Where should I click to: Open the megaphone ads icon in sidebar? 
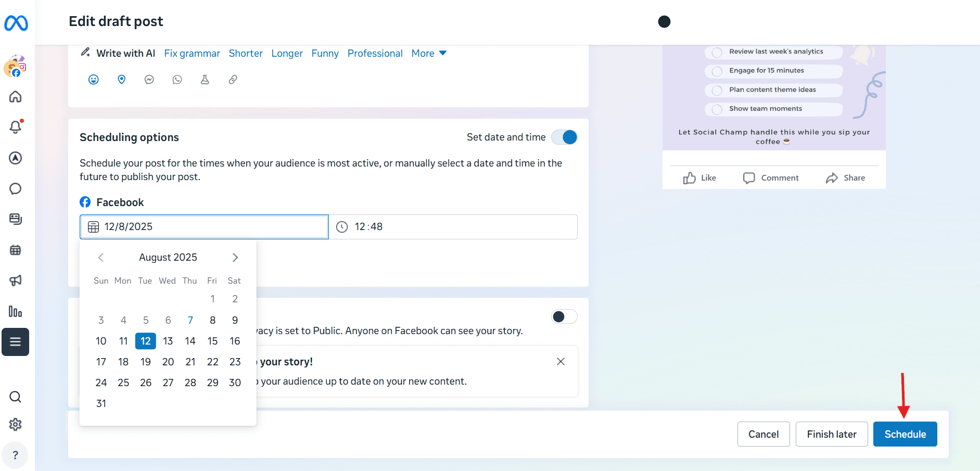tap(15, 281)
